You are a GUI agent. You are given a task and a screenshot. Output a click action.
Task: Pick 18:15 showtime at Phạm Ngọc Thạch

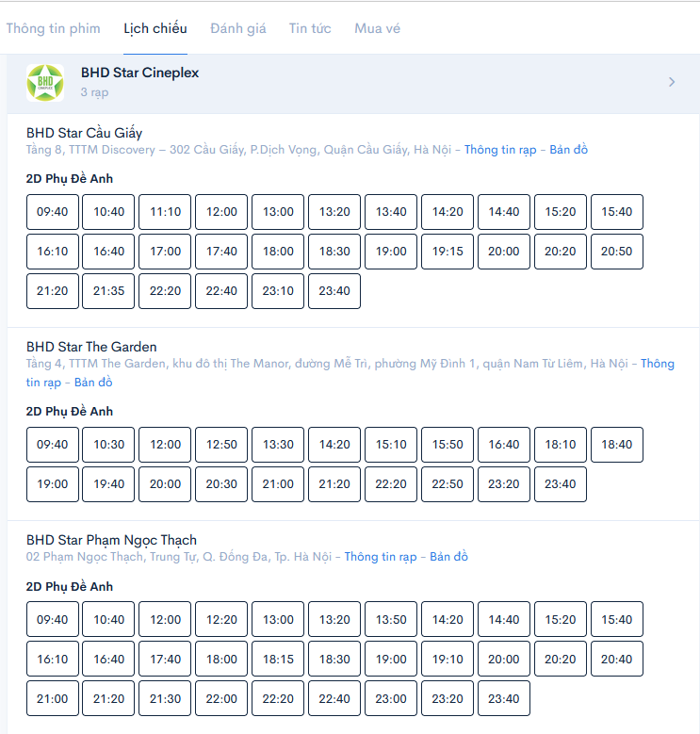pyautogui.click(x=278, y=660)
